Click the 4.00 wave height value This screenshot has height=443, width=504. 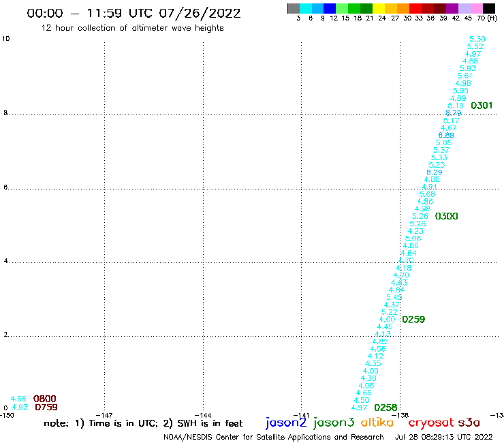coord(387,320)
